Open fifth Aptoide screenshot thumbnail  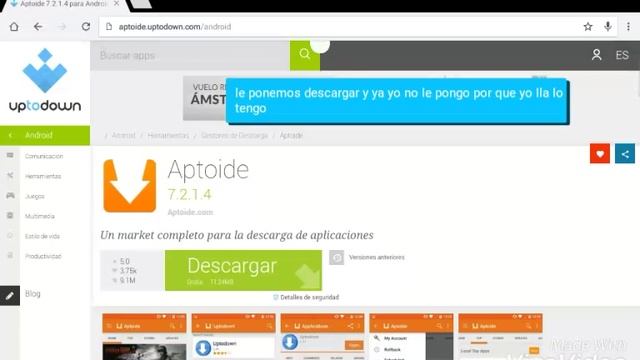pyautogui.click(x=500, y=337)
